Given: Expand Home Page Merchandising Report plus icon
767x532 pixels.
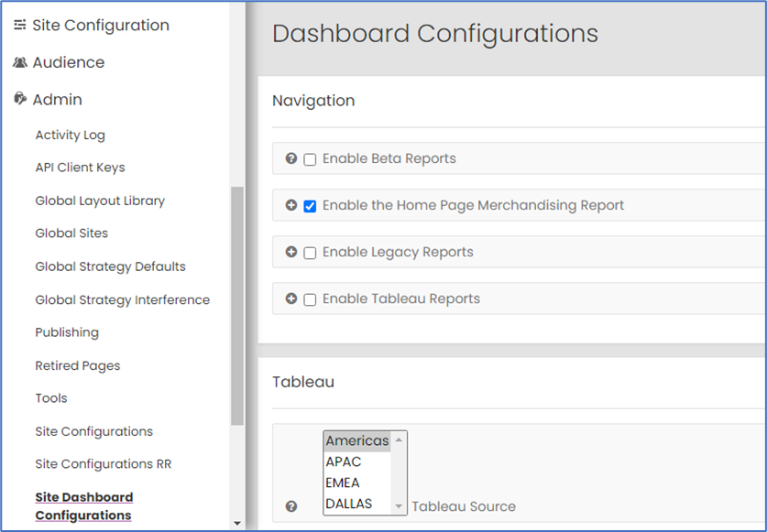Looking at the screenshot, I should point(291,205).
